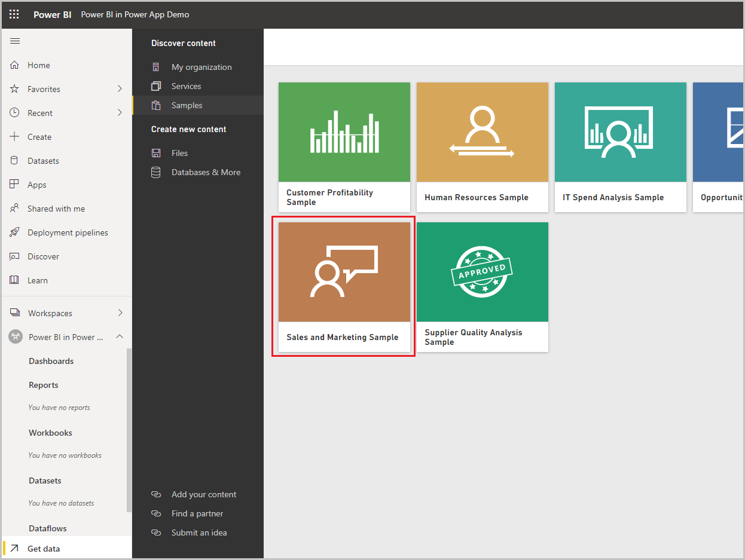The height and width of the screenshot is (560, 745).
Task: Click Files under Create new content
Action: tap(179, 153)
